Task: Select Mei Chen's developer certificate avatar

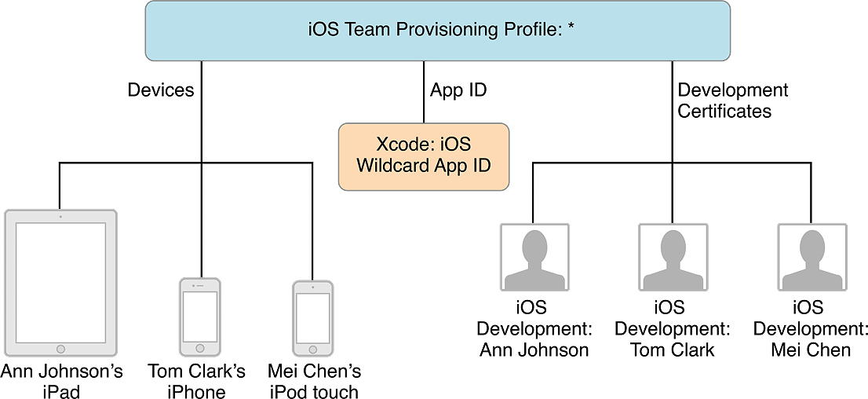Action: 812,257
